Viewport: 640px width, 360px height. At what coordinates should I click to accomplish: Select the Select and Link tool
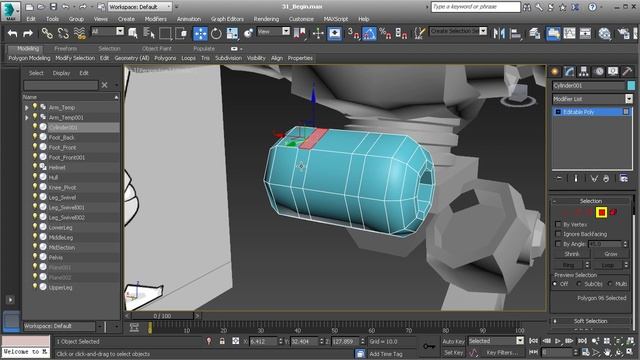(47, 33)
